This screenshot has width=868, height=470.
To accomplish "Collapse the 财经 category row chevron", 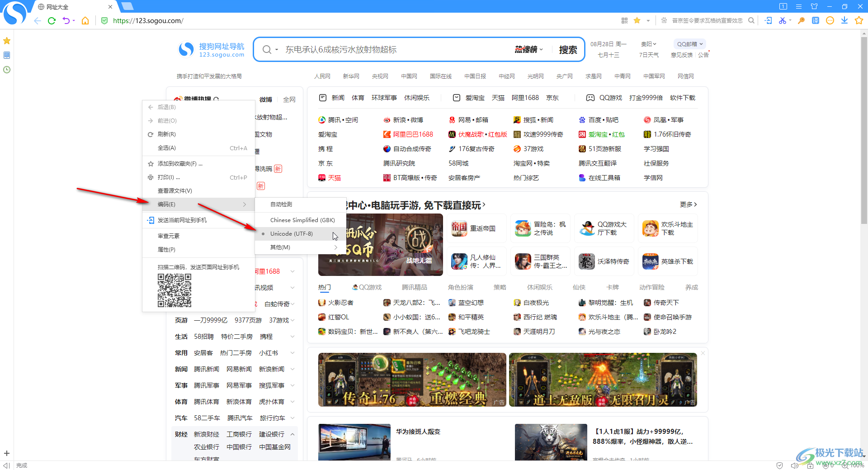I will pyautogui.click(x=292, y=434).
